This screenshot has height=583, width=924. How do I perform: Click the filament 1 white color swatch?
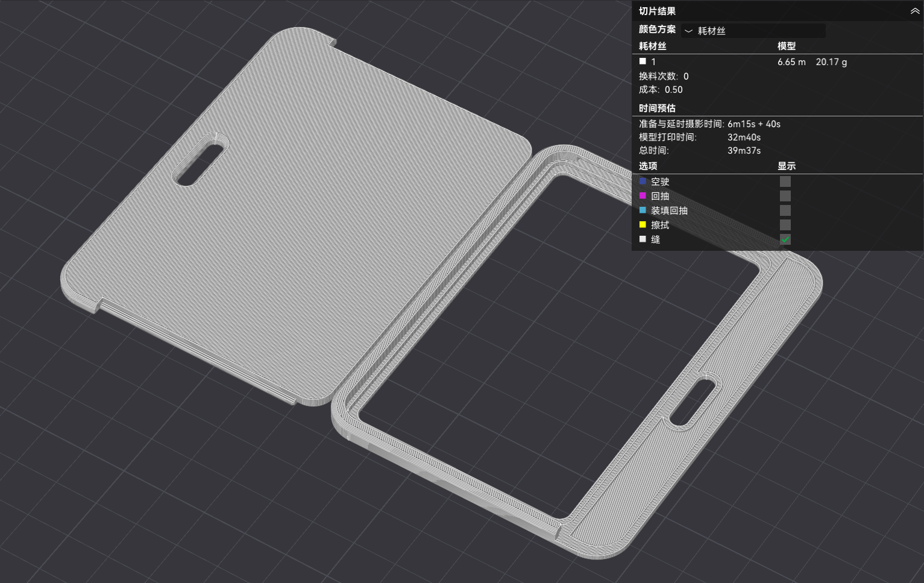(x=643, y=61)
